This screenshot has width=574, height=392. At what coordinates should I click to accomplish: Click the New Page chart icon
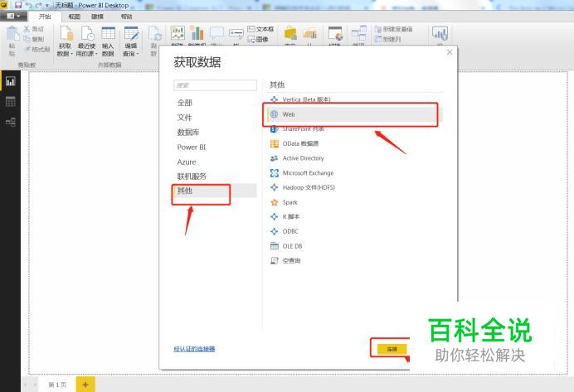[178, 35]
